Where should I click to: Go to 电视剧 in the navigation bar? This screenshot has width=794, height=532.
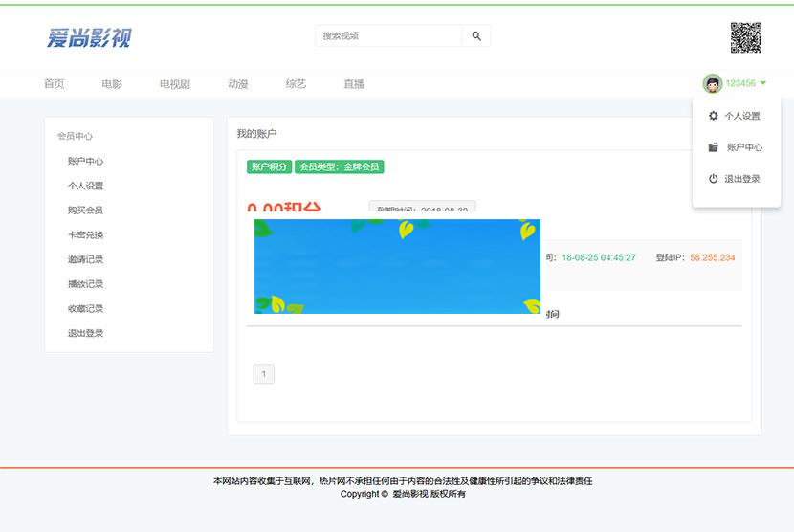174,84
